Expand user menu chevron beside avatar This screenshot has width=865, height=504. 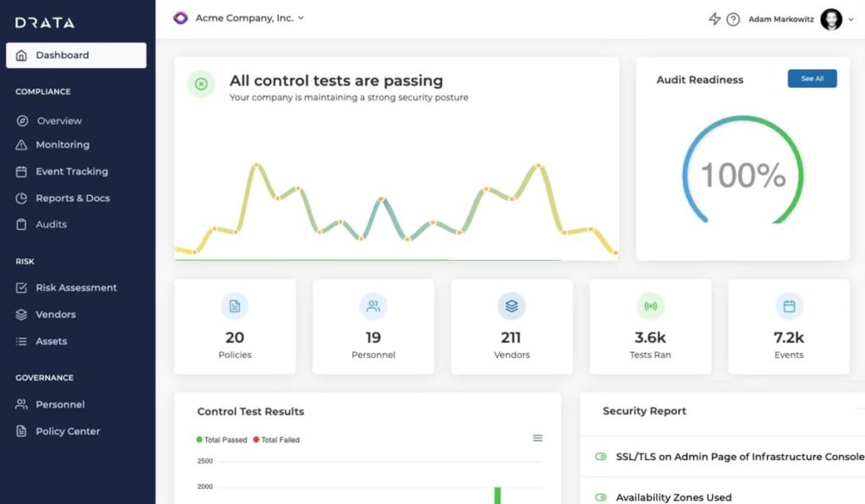click(x=851, y=19)
